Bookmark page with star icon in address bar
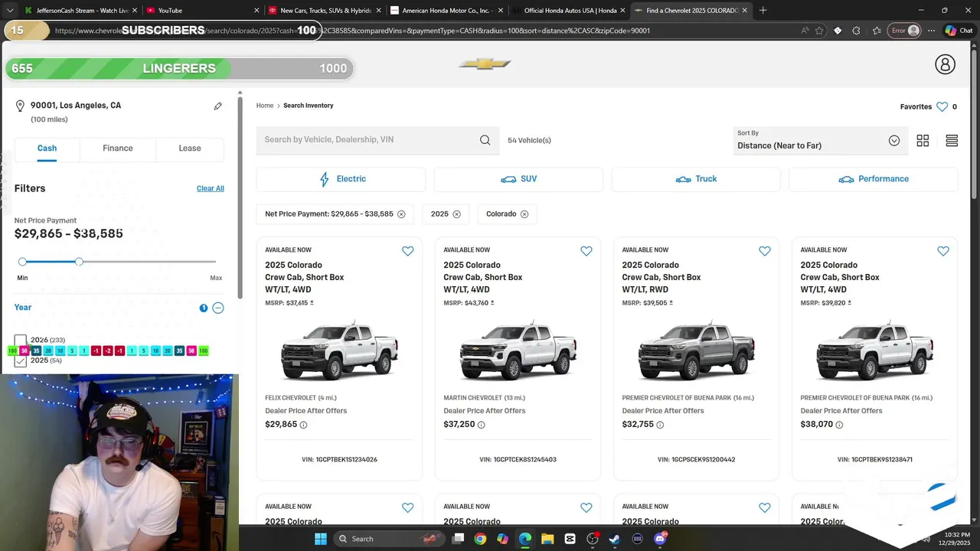 pyautogui.click(x=819, y=31)
